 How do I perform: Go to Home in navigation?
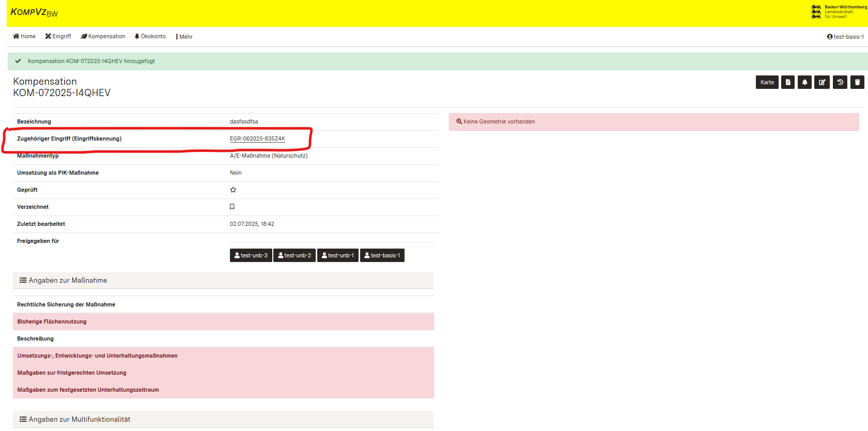point(24,36)
